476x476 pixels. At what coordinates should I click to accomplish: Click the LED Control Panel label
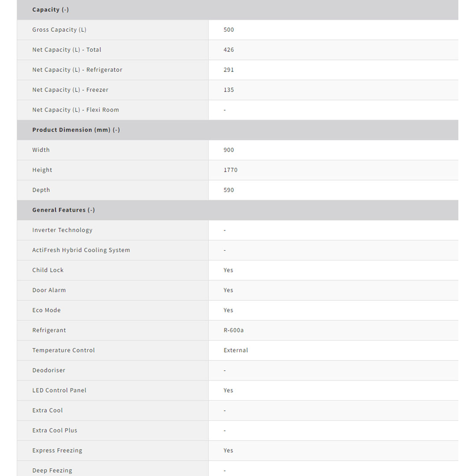pos(59,390)
